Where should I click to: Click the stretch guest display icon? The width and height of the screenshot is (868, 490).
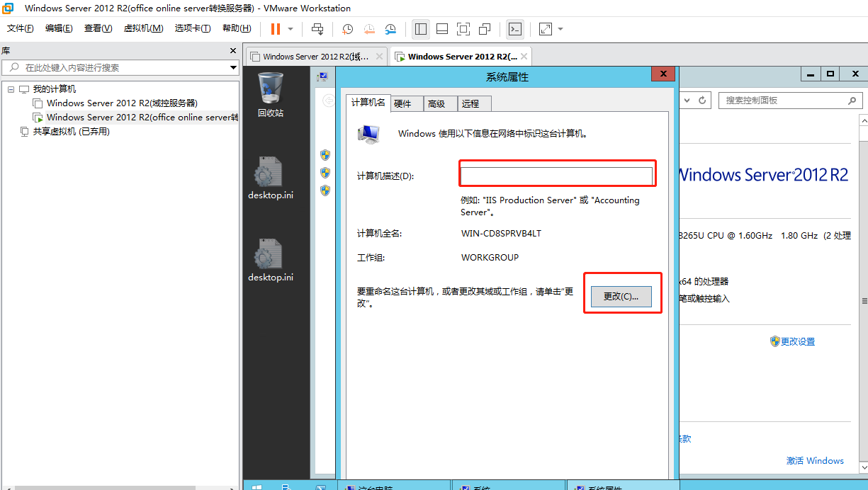(546, 29)
